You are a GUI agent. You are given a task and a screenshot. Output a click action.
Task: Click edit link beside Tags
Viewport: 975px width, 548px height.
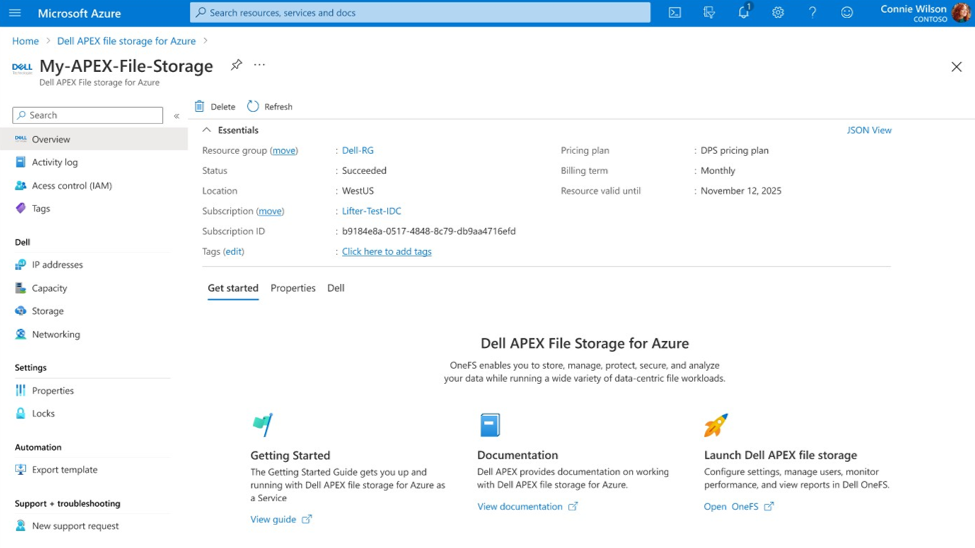(234, 251)
